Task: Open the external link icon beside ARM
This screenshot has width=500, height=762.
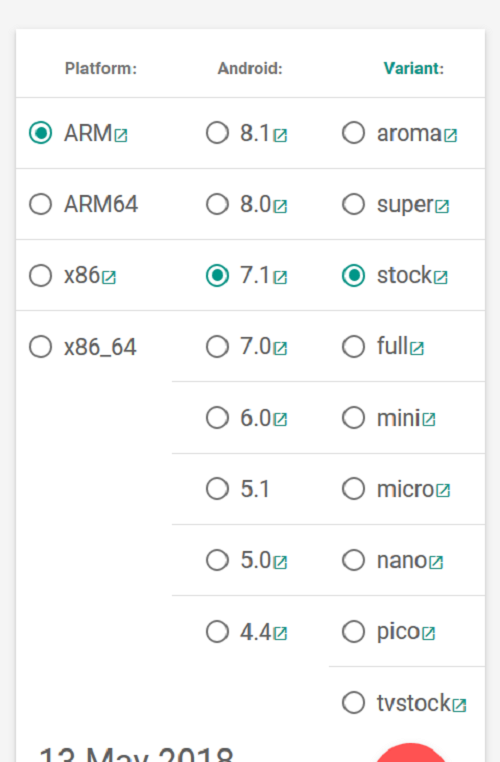Action: coord(121,135)
